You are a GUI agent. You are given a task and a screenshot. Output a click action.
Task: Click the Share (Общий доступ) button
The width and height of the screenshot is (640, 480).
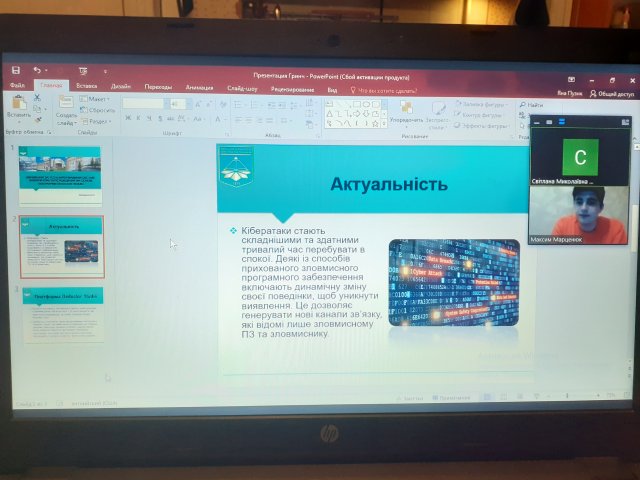(x=612, y=93)
